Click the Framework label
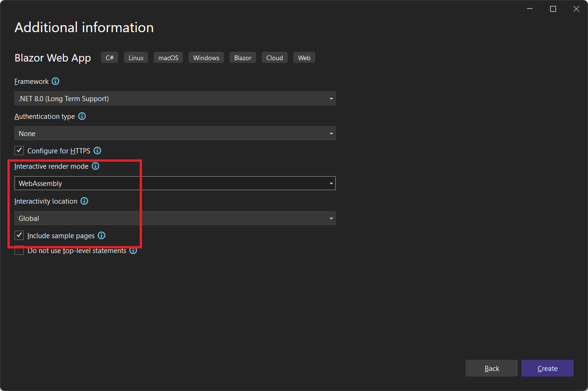 32,81
